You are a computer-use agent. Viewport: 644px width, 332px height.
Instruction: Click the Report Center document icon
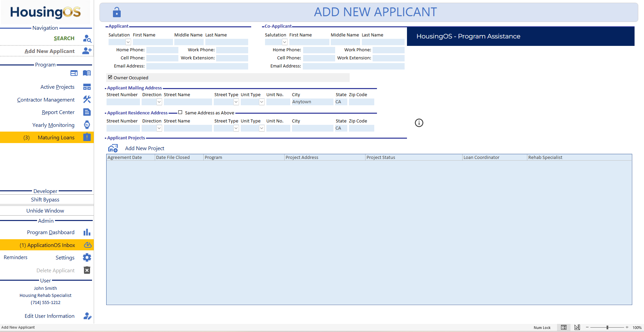coord(87,112)
